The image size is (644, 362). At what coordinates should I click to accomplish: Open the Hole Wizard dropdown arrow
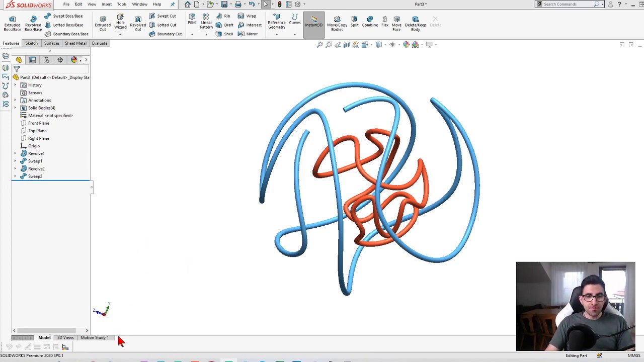click(x=120, y=35)
